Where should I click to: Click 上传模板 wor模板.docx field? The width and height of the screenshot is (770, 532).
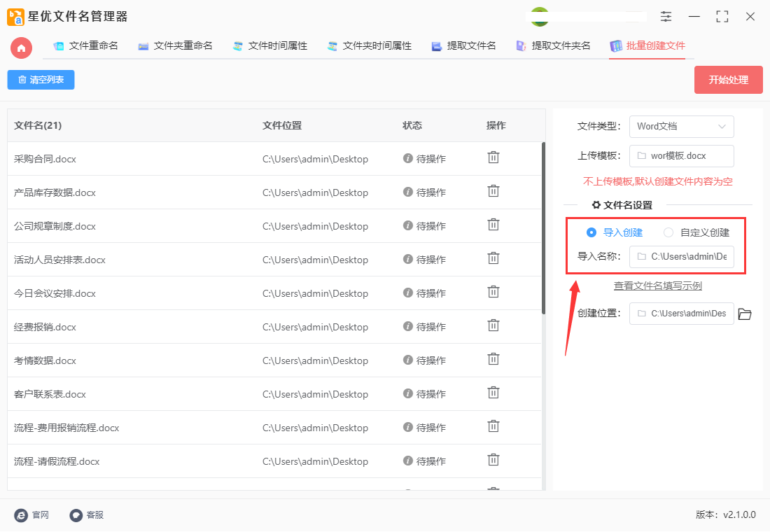pos(682,155)
